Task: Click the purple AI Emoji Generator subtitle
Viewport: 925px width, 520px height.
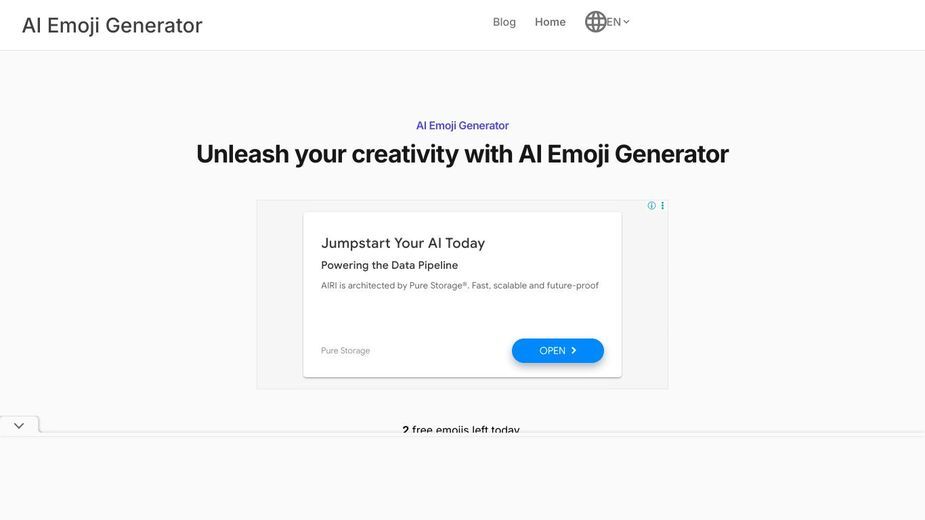Action: pyautogui.click(x=462, y=126)
